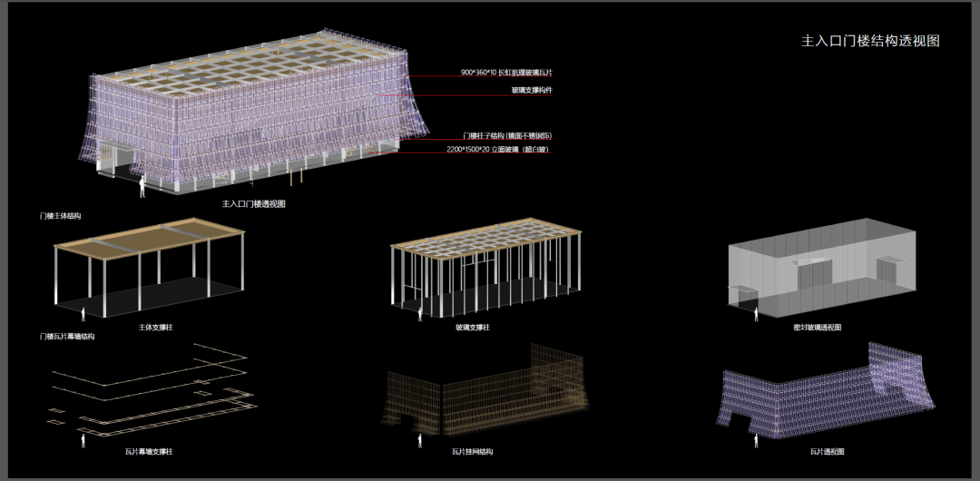This screenshot has width=980, height=481.
Task: Click the caption 瓦片挂网结构
Action: point(472,451)
